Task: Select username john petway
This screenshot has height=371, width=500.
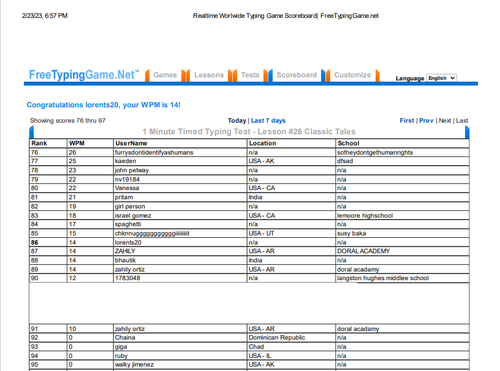Action: tap(132, 170)
